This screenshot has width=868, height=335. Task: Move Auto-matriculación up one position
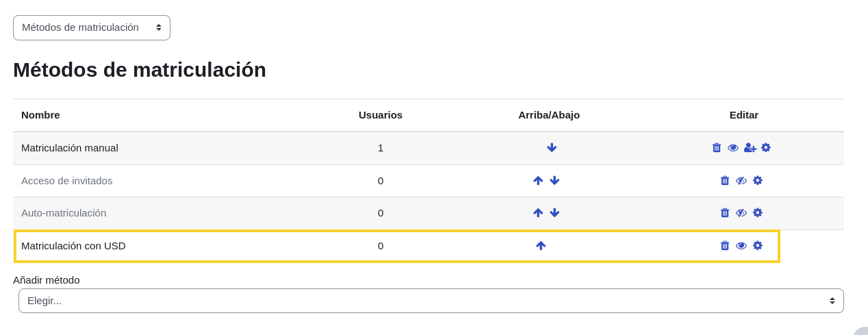click(x=538, y=213)
